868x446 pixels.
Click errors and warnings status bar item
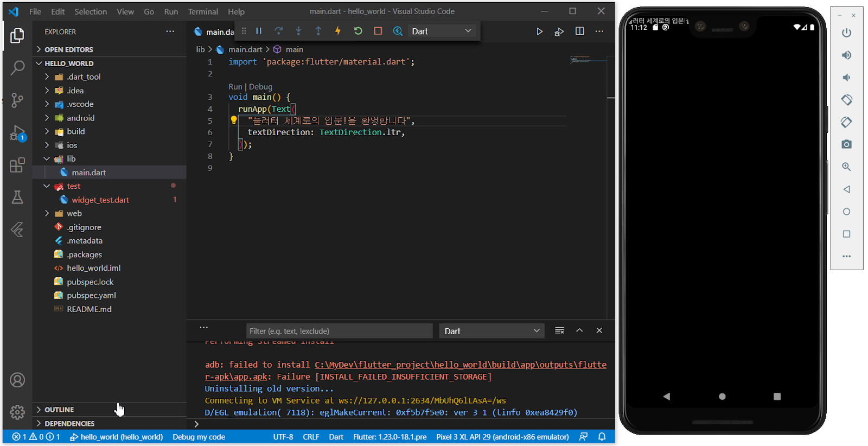(x=36, y=437)
